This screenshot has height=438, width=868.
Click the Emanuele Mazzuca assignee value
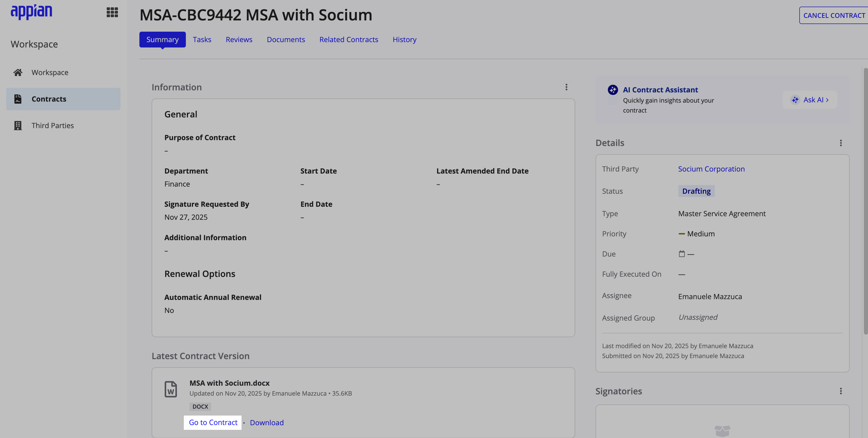710,297
